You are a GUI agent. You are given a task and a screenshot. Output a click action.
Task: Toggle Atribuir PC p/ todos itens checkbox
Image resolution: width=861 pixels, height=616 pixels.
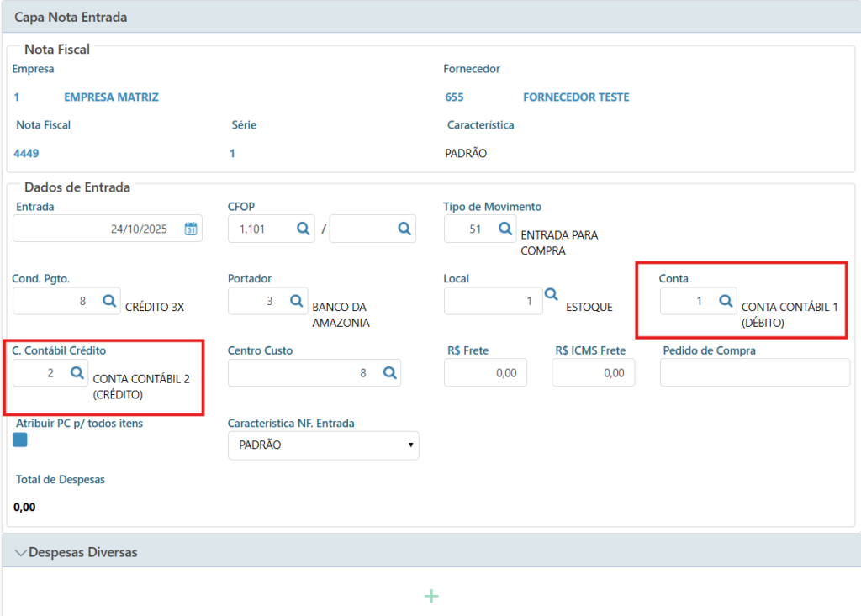coord(20,440)
